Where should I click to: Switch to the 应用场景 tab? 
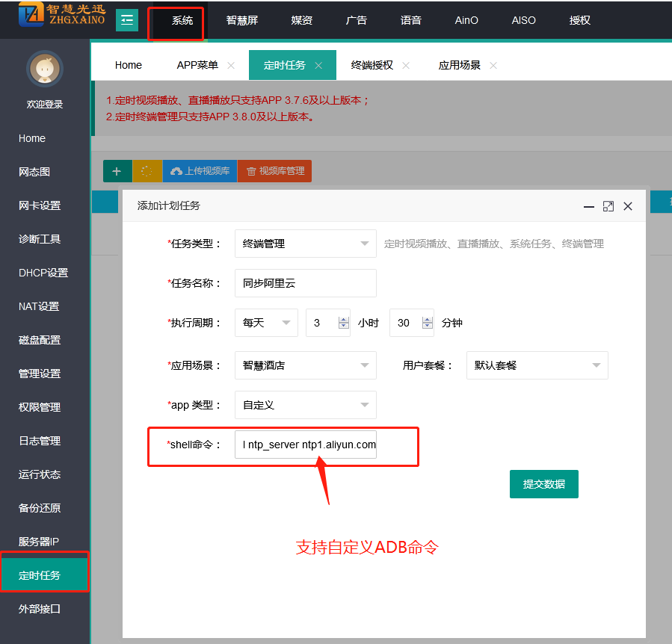459,66
